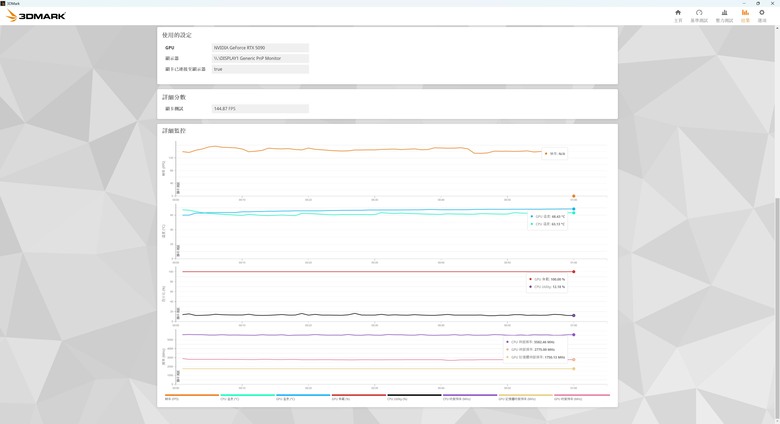Select the Generic PnP Monitor display field
The image size is (780, 424).
point(260,58)
